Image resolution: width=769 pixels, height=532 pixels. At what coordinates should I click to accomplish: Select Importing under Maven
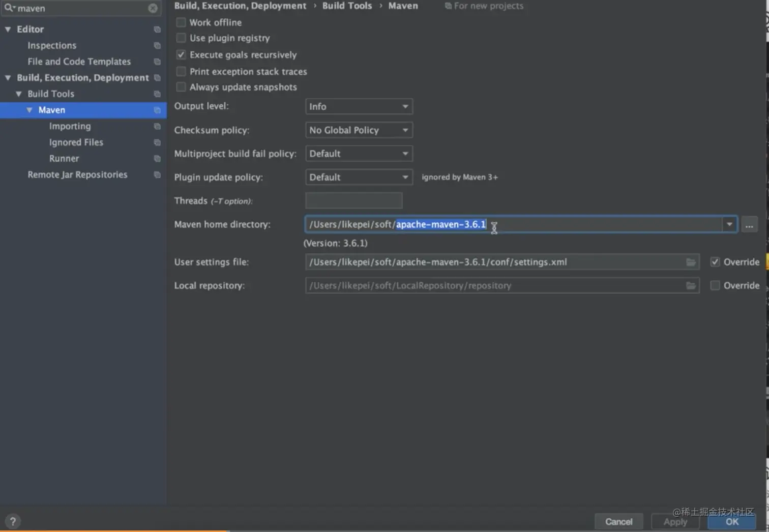tap(70, 126)
